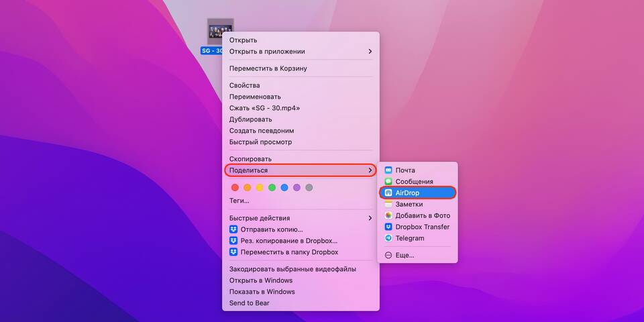Click the Telegram paper plane icon

(388, 238)
